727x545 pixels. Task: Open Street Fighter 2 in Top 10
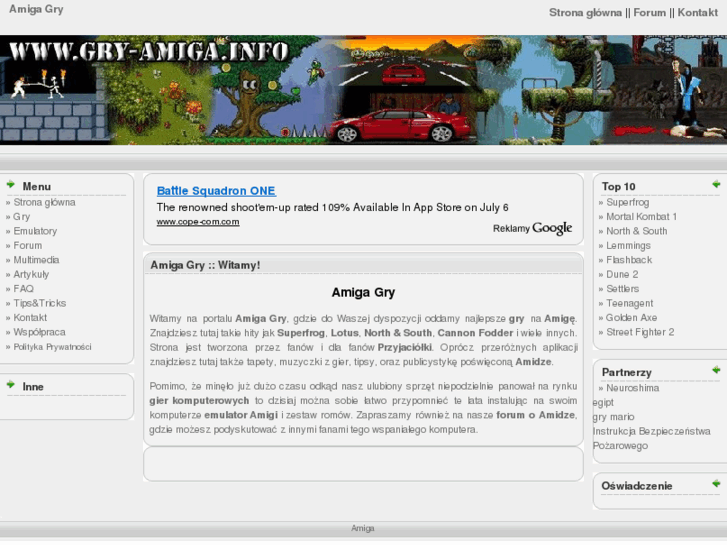(x=640, y=332)
